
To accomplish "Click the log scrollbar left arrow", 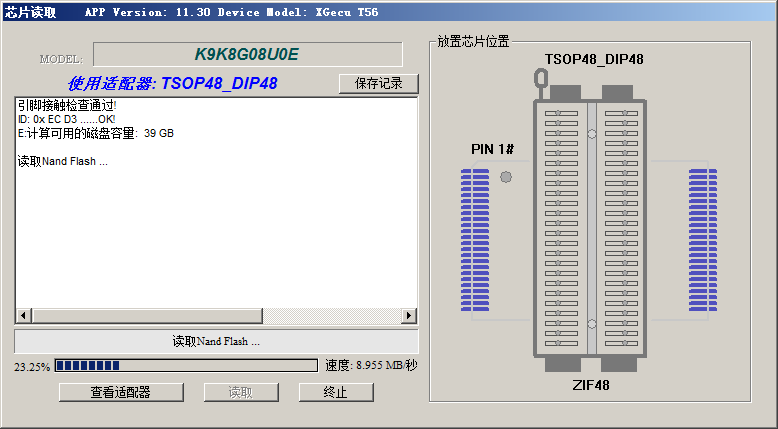I will pos(24,316).
